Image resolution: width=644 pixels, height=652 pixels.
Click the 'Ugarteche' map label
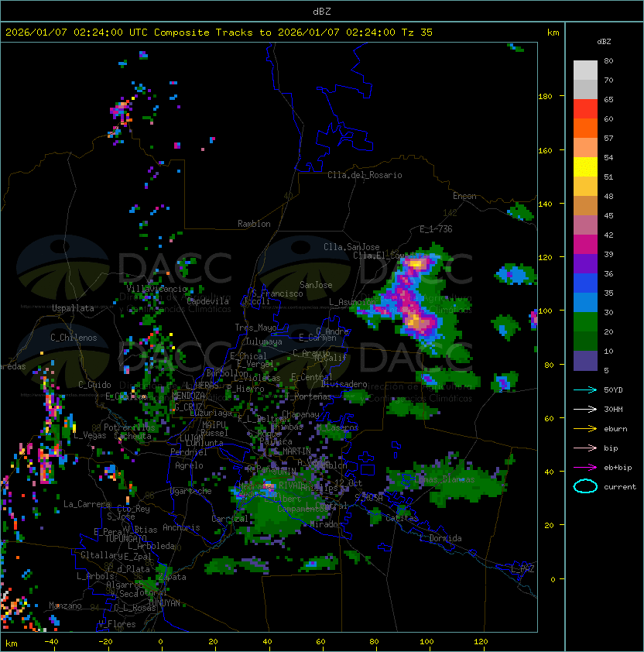coord(191,491)
